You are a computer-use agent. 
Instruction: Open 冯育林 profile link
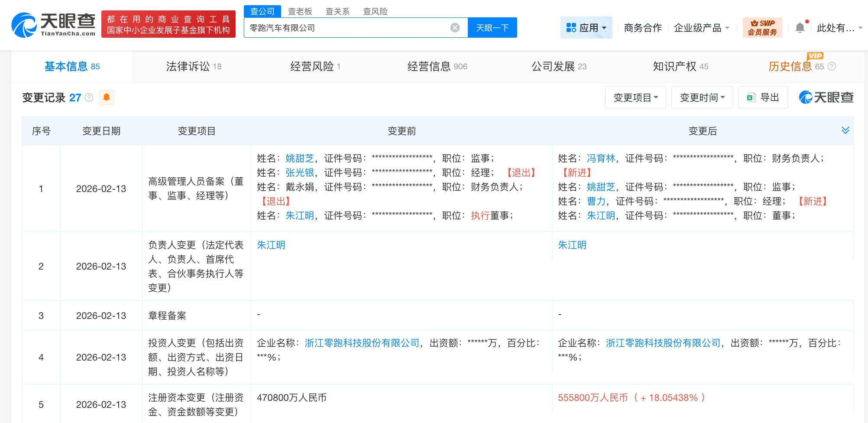click(x=601, y=158)
